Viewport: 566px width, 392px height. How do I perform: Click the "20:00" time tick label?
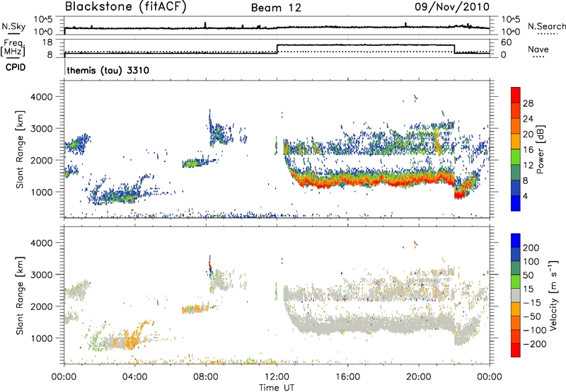pos(418,377)
